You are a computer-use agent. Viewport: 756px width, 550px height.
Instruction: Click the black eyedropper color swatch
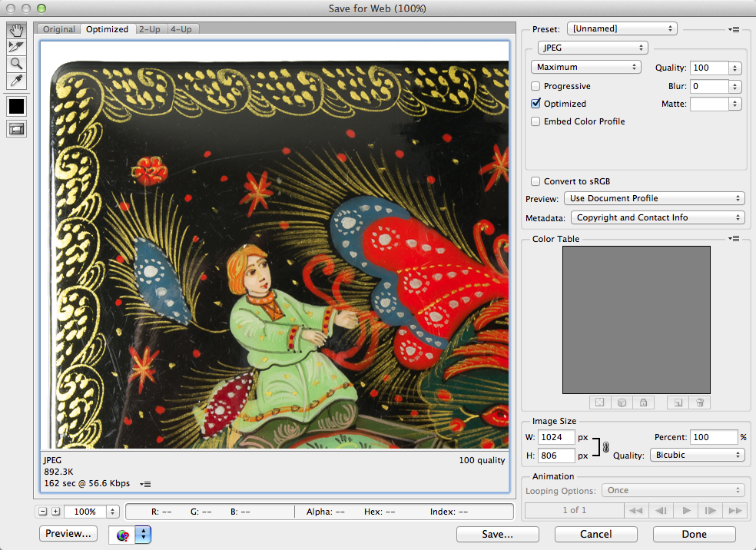click(16, 106)
